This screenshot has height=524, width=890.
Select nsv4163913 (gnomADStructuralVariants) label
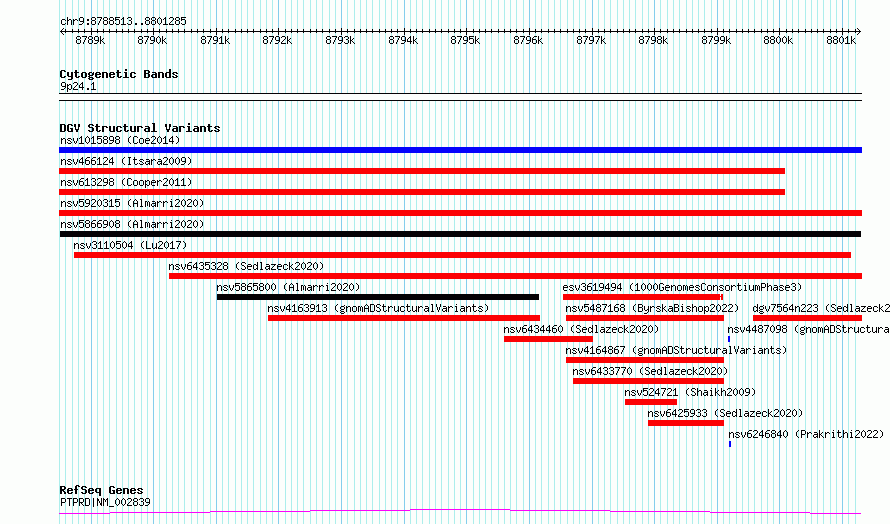pos(378,308)
